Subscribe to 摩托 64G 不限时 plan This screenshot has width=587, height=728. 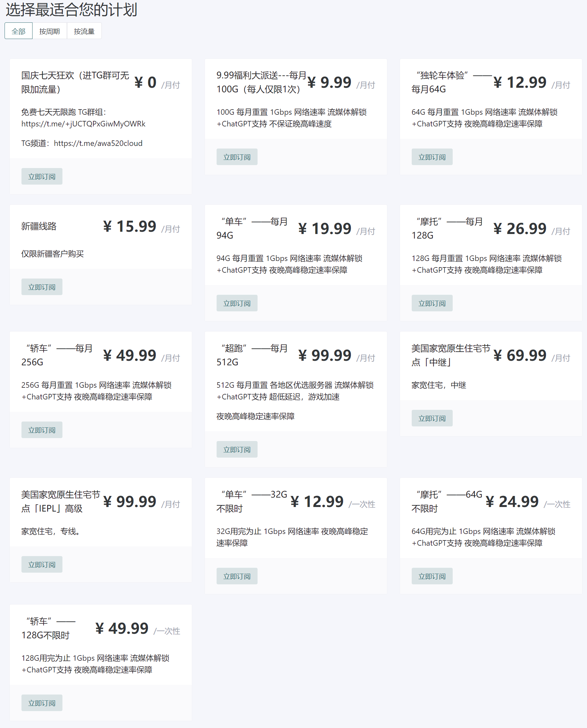pos(432,576)
